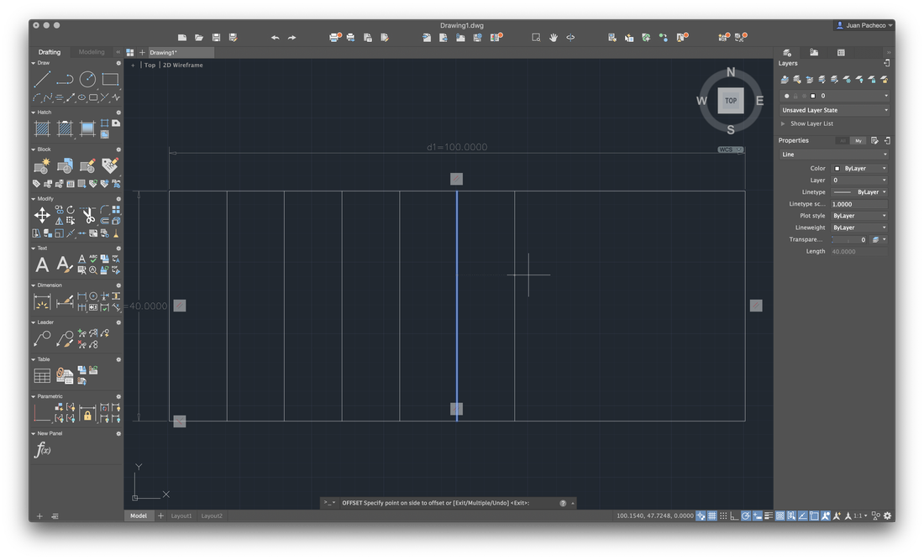Switch to the Modeling tab

[92, 52]
